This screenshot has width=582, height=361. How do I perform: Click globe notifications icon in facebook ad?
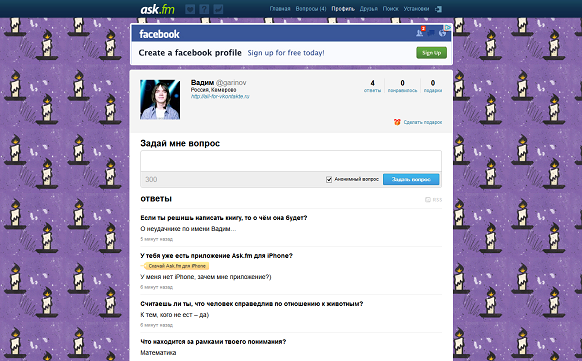click(x=442, y=33)
